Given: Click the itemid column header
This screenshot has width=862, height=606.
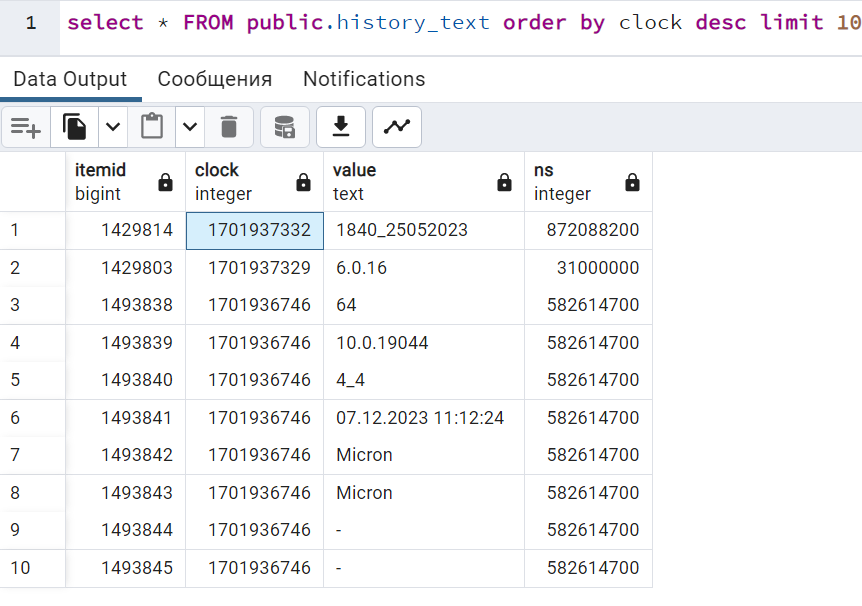Looking at the screenshot, I should coord(125,182).
